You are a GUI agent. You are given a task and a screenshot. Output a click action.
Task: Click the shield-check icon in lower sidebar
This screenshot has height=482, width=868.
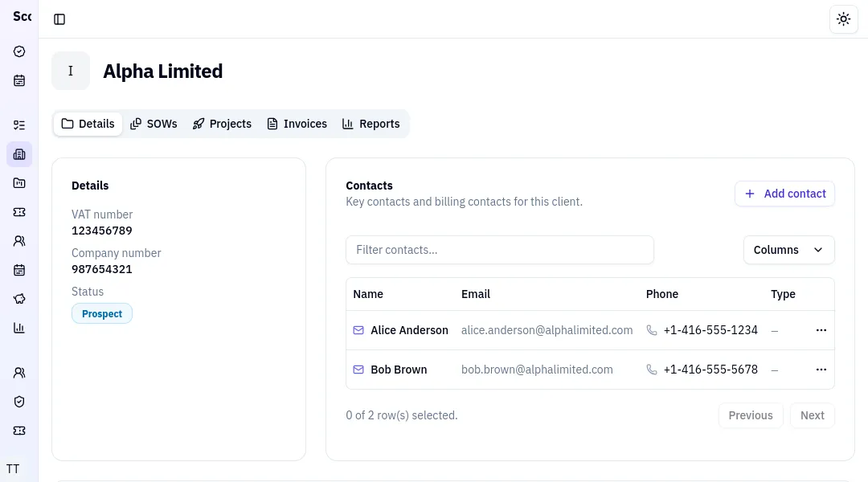click(19, 402)
